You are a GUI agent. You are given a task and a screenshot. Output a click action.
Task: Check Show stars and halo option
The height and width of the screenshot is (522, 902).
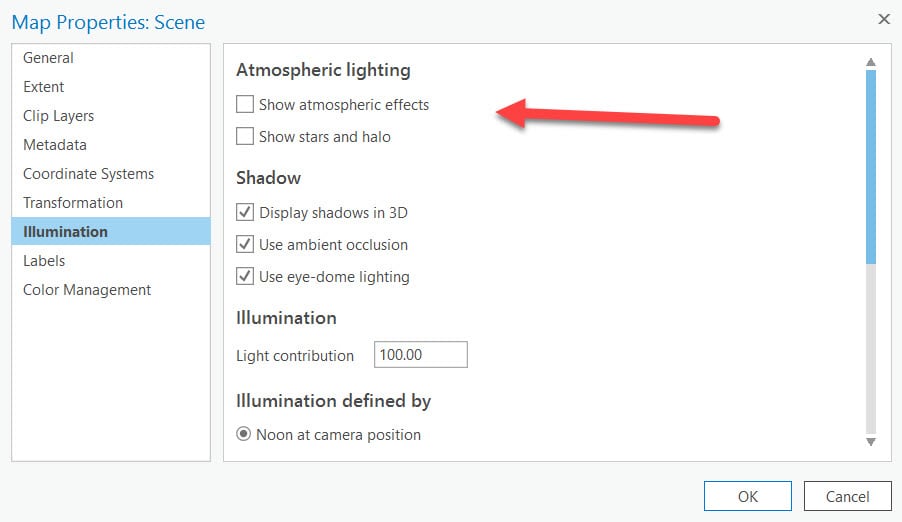pos(245,136)
